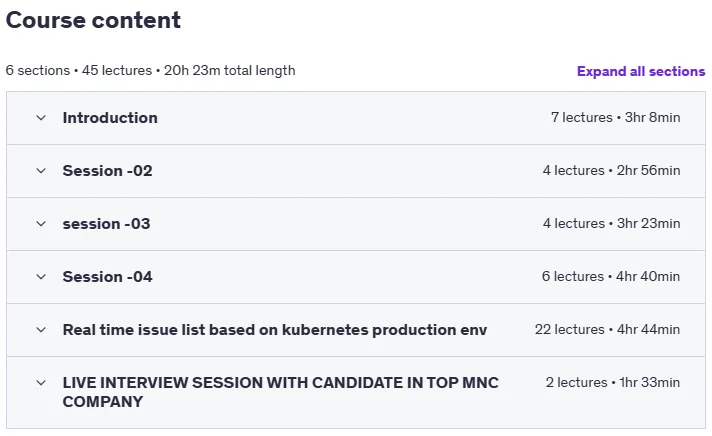Click the 6 lectures 4hr 40min label
Viewport: 712px width, 436px height.
point(611,277)
